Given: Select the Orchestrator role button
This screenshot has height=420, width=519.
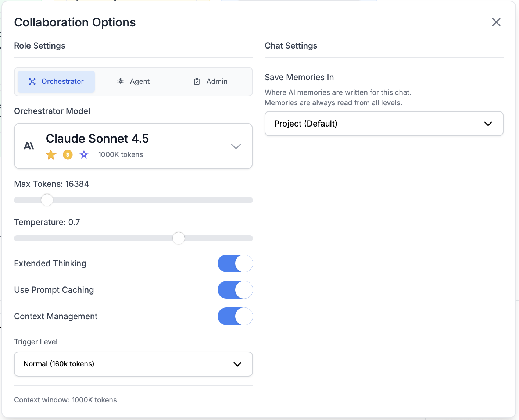Looking at the screenshot, I should [56, 81].
